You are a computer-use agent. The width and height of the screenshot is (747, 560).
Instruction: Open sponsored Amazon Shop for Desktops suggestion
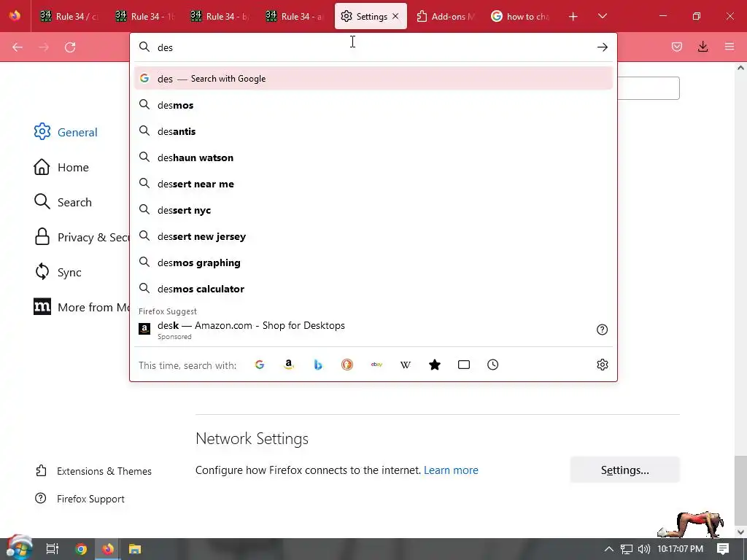click(373, 330)
